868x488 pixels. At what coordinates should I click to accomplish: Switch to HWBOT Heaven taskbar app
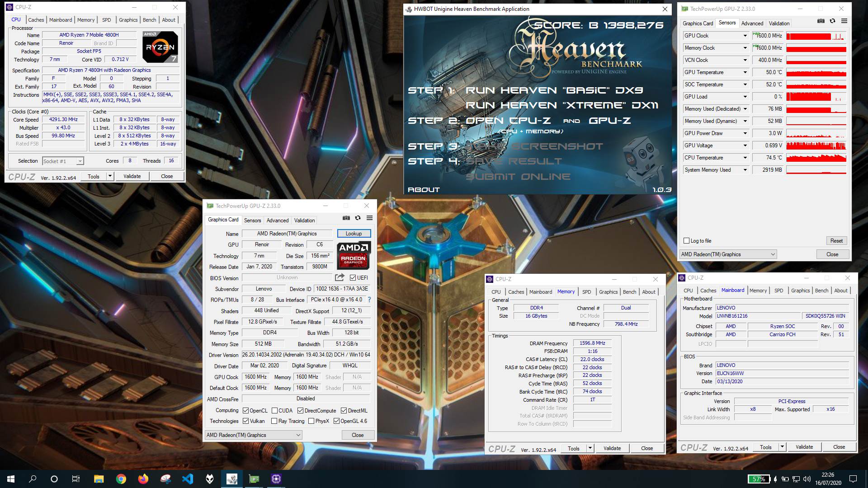pyautogui.click(x=232, y=479)
